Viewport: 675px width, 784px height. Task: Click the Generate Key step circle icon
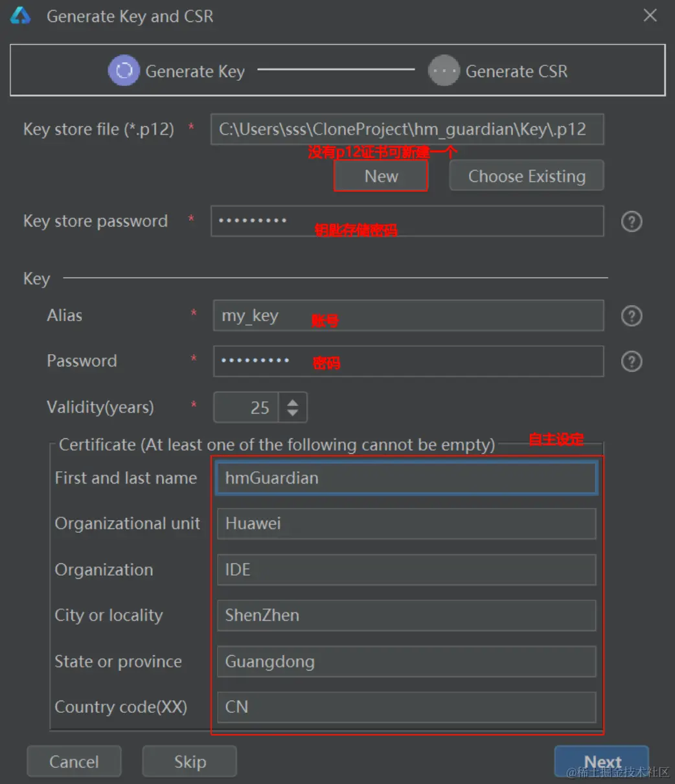pyautogui.click(x=124, y=71)
